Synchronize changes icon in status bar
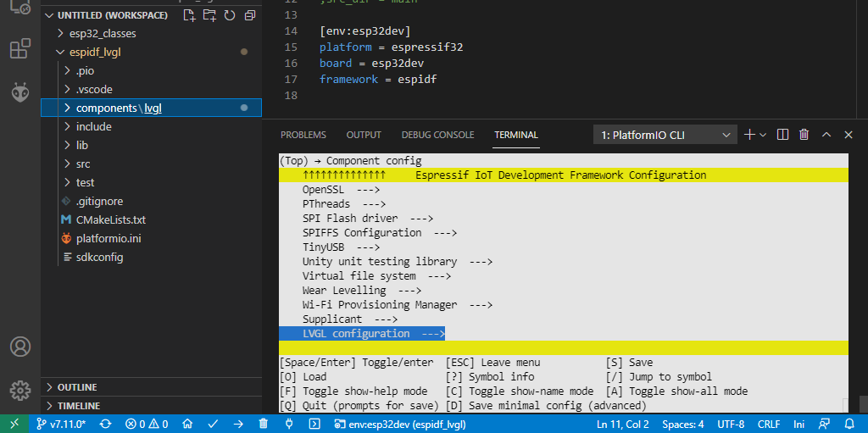The width and height of the screenshot is (868, 433). [x=105, y=425]
